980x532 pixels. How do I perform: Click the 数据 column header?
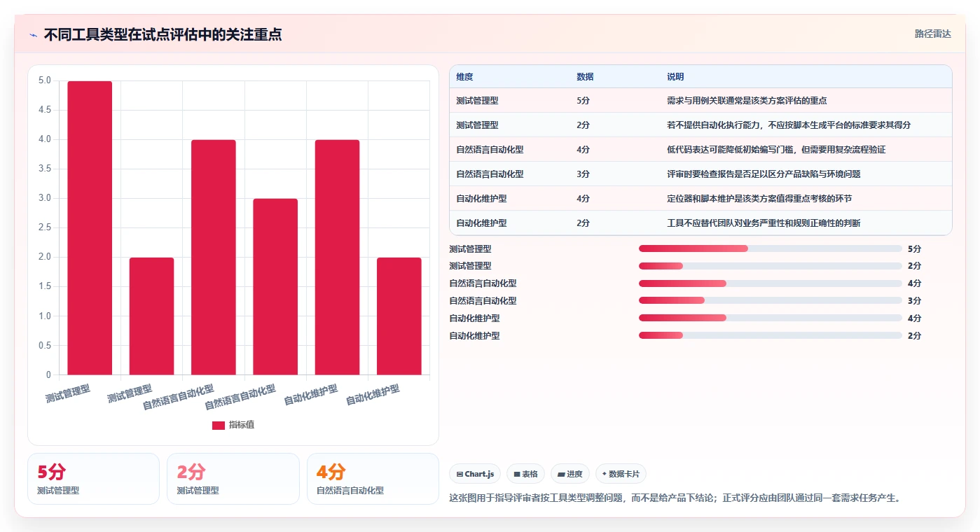(585, 77)
